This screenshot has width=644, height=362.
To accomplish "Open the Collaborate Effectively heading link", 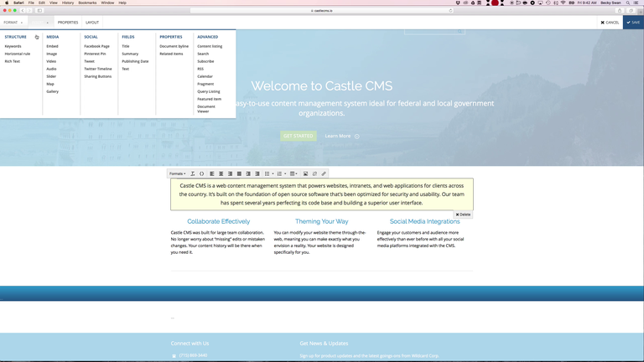I will [219, 221].
